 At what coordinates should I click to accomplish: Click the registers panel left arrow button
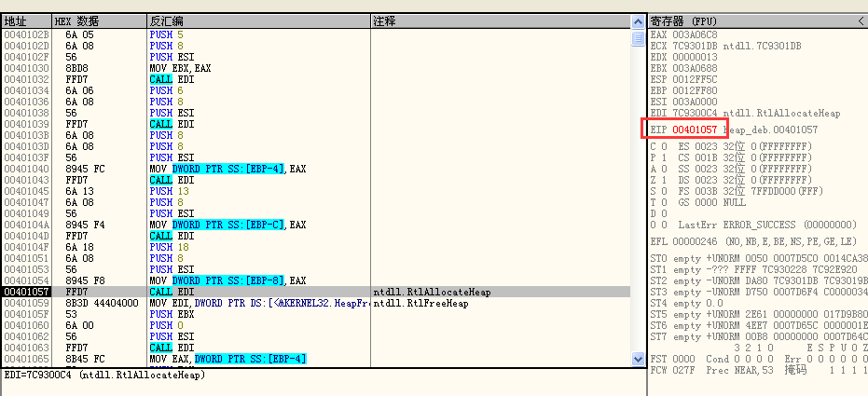pyautogui.click(x=860, y=20)
